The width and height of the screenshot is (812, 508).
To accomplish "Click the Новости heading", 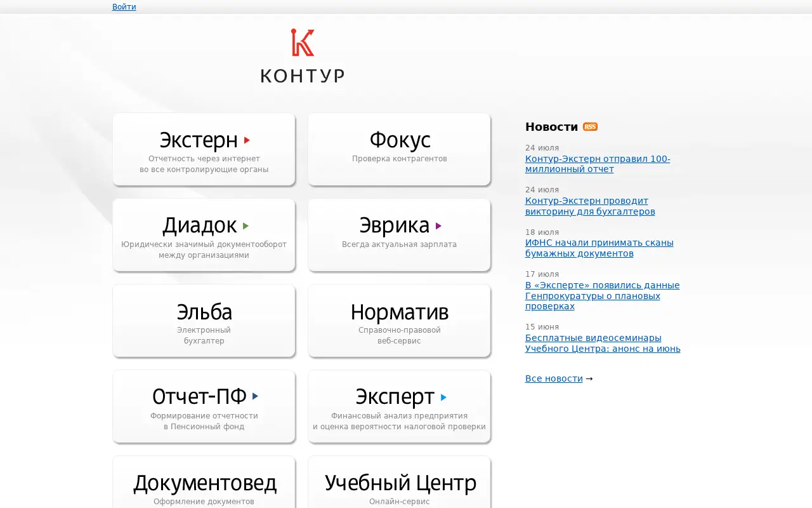I will point(551,127).
